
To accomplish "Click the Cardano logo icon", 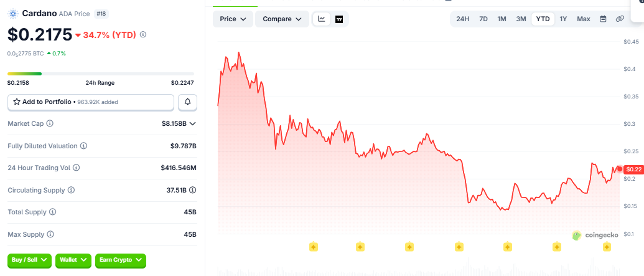I will click(x=13, y=14).
